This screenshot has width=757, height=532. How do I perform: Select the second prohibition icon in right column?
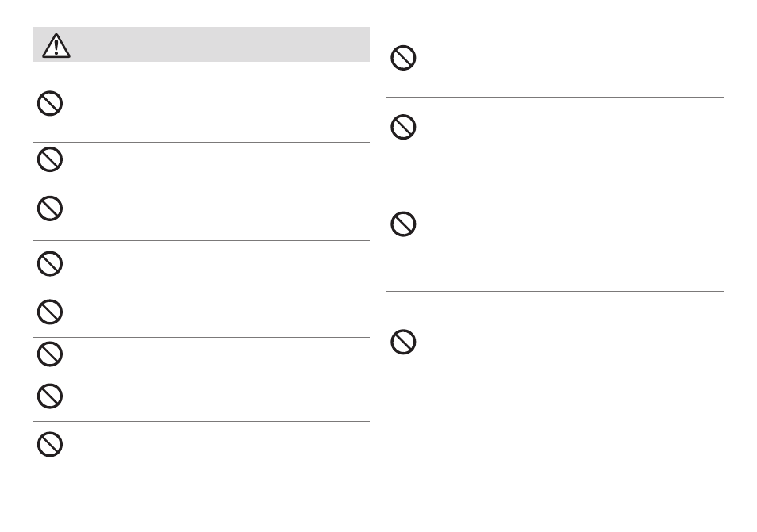(x=403, y=127)
